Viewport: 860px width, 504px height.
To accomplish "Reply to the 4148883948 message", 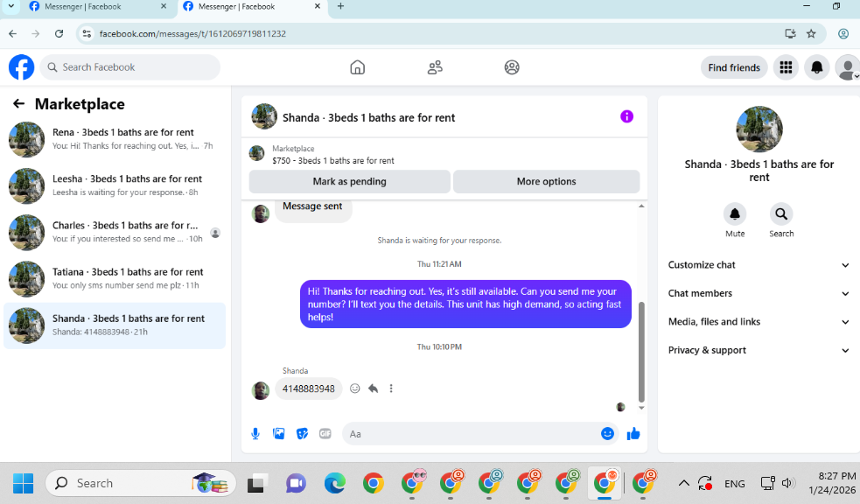I will tap(373, 388).
